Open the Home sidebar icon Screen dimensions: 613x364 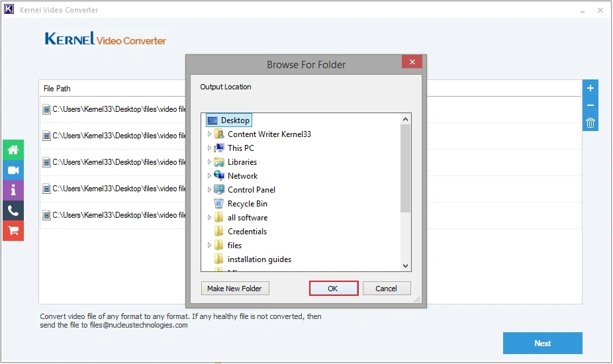13,150
